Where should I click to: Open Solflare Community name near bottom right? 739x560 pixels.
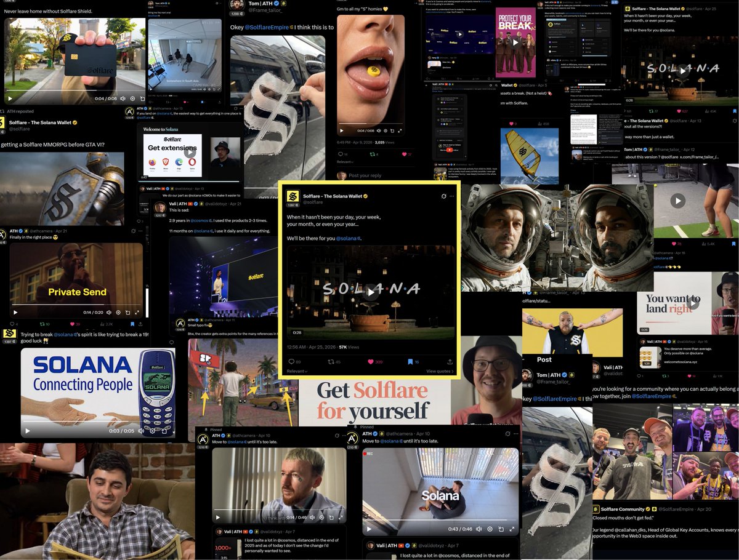pos(623,510)
